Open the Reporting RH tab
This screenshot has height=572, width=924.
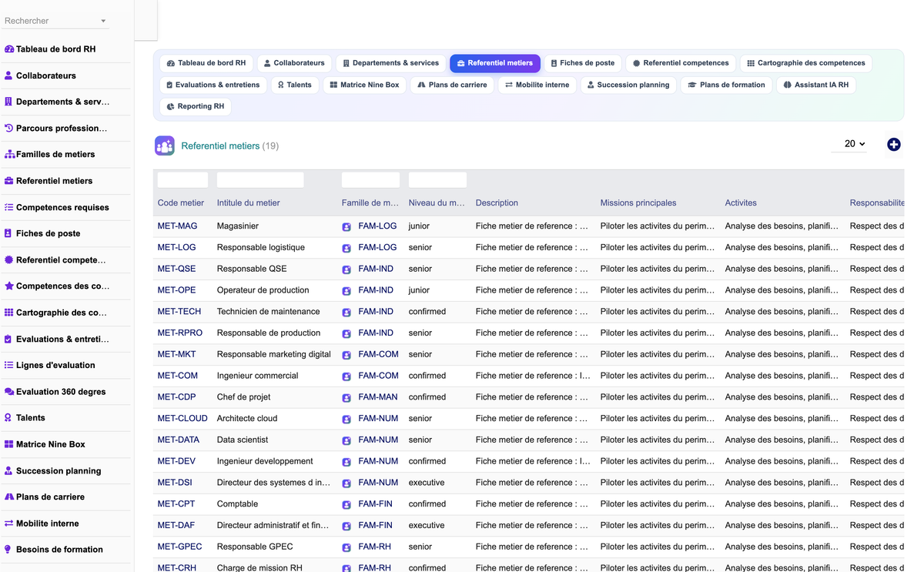196,106
